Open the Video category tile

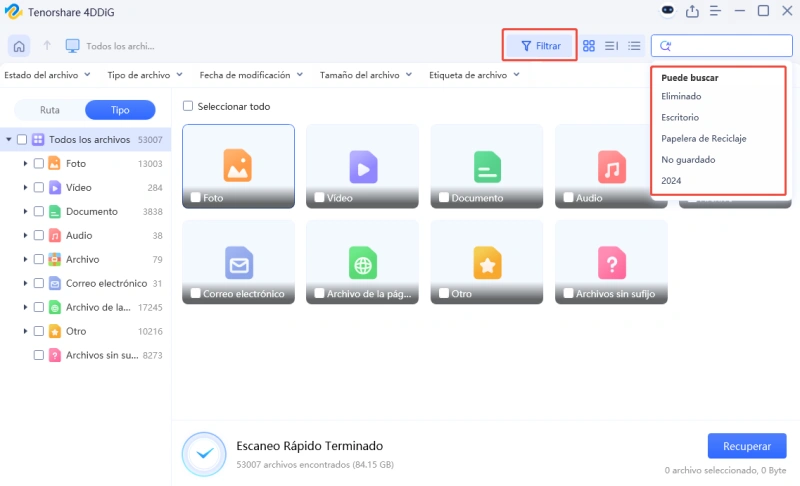tap(362, 166)
